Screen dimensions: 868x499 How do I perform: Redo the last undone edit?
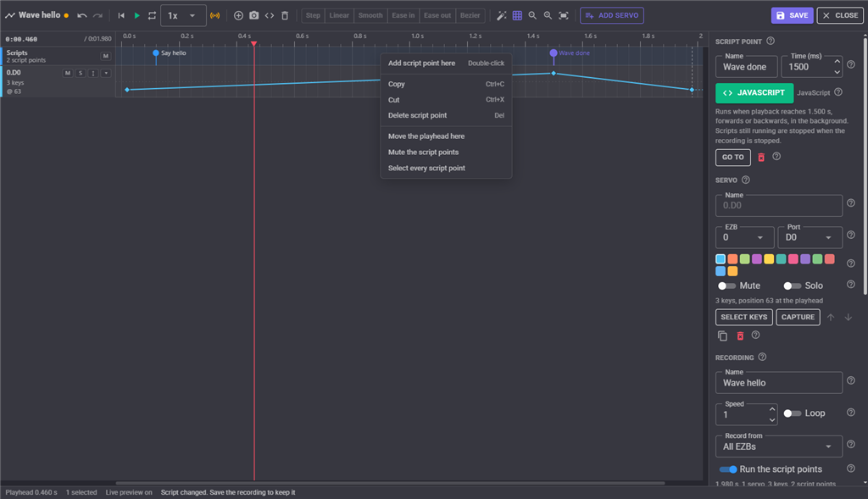click(x=98, y=15)
